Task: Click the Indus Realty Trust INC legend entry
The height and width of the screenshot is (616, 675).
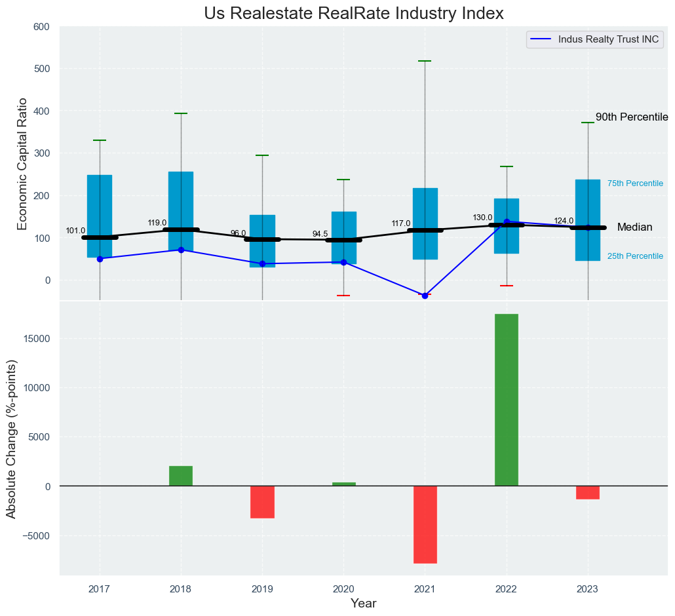Action: [x=608, y=39]
